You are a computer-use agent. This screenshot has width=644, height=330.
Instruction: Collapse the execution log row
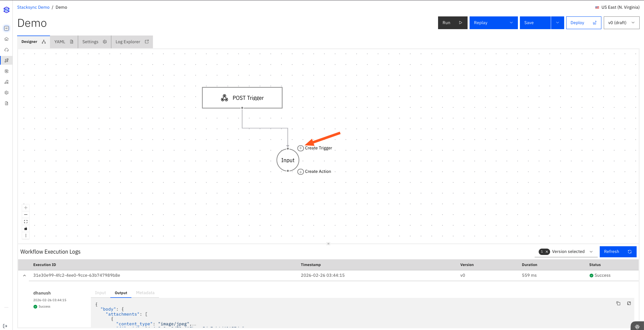(24, 275)
